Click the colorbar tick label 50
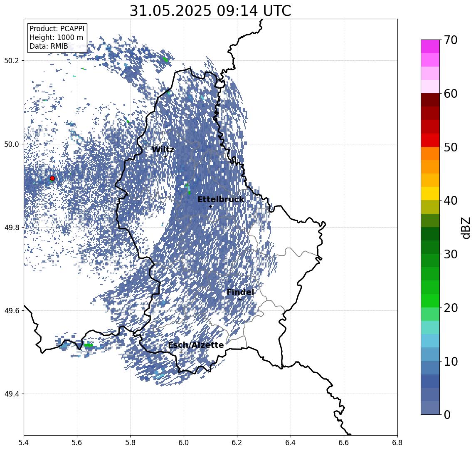 tap(451, 147)
